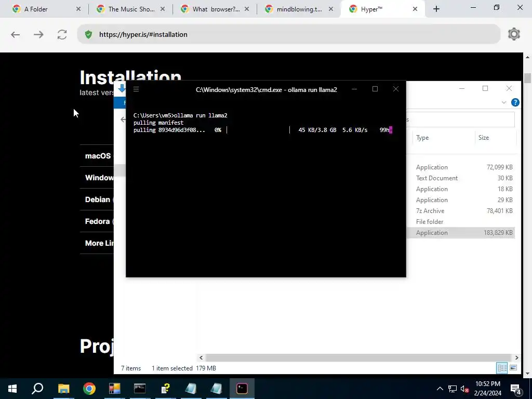Viewport: 532px width, 399px height.
Task: Sort by the Type column header
Action: [x=443, y=138]
